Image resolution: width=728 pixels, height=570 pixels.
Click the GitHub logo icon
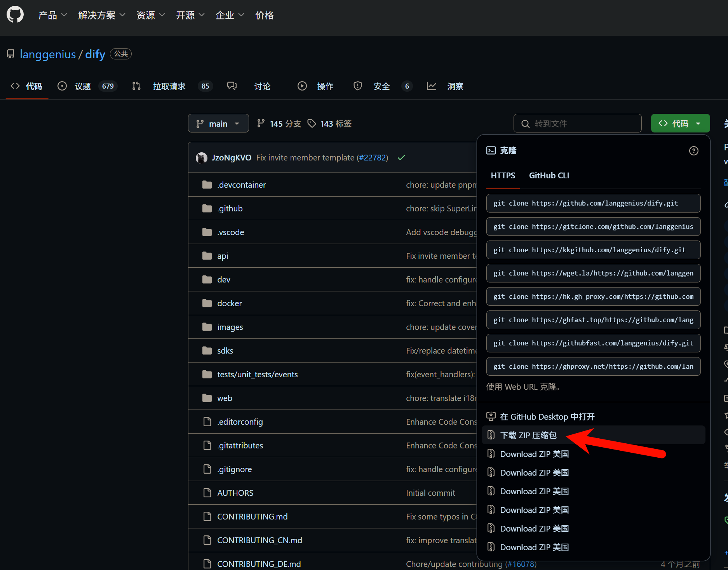tap(15, 15)
